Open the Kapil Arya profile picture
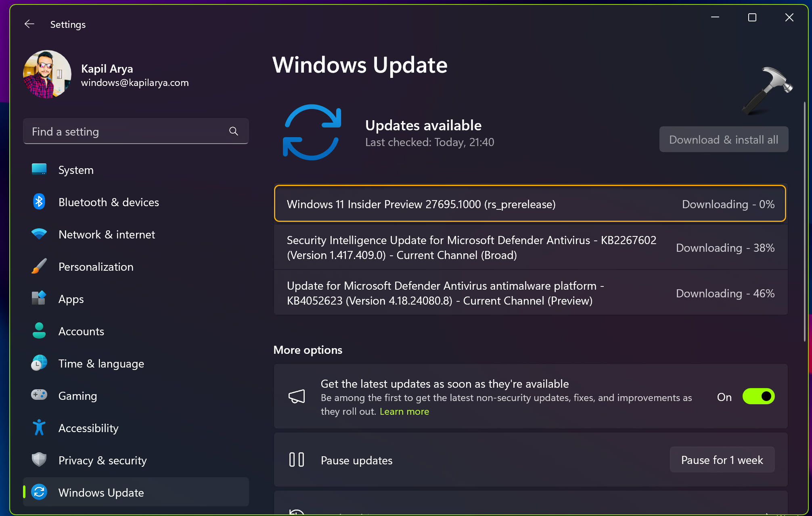Screen dimensions: 812x516 (47, 74)
